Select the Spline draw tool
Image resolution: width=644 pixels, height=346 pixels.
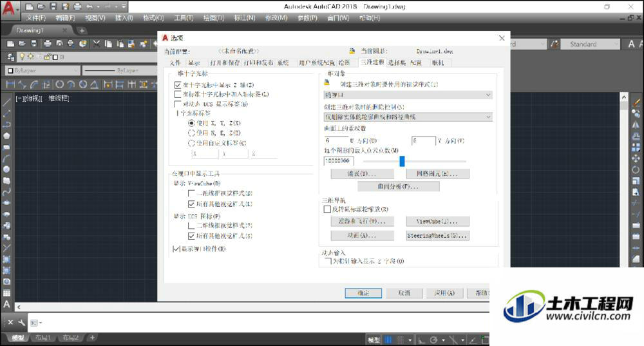[x=6, y=192]
